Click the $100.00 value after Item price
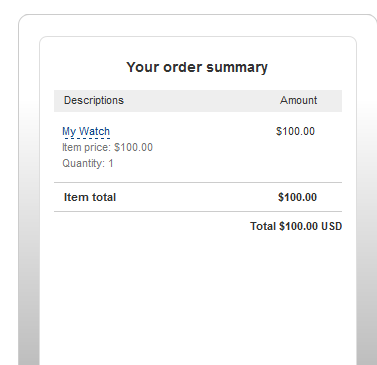 (133, 147)
